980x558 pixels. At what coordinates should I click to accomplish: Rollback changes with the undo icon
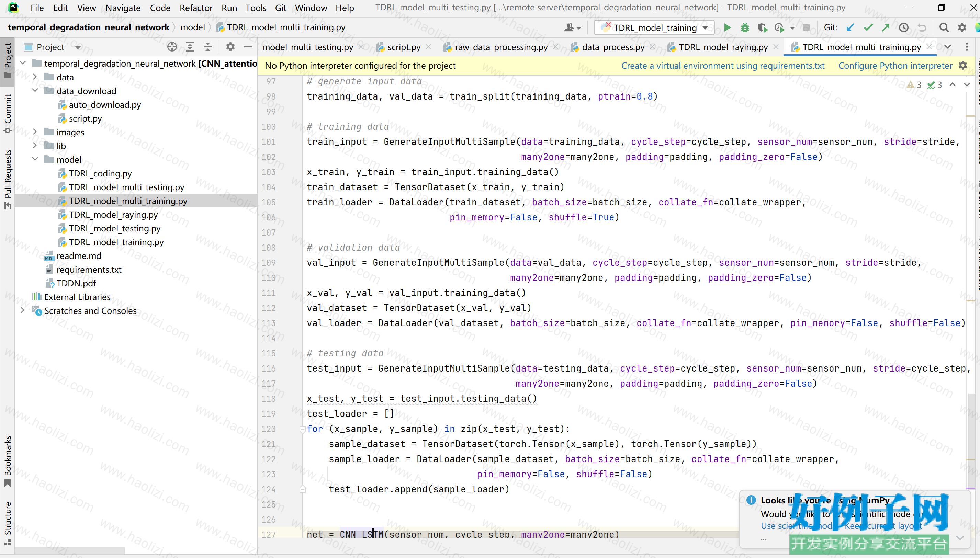click(x=922, y=27)
